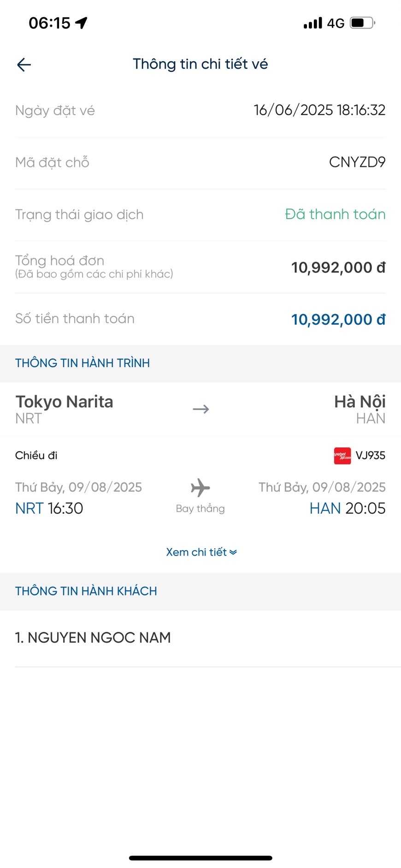Tap the booking code CNYZD9
This screenshot has height=868, width=401.
(x=357, y=162)
